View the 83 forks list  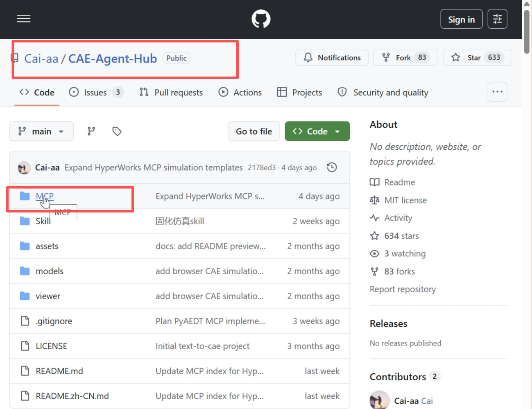point(392,271)
